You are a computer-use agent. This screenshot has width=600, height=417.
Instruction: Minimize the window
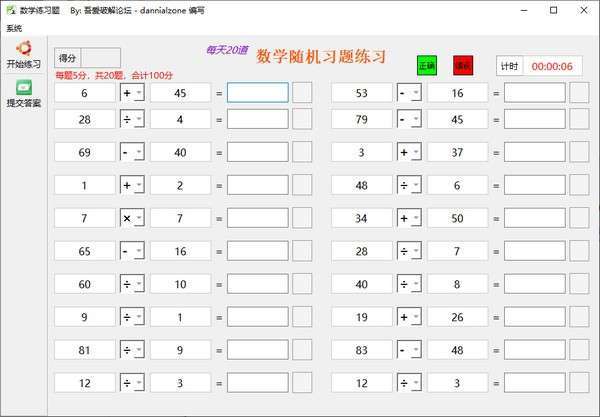(x=524, y=10)
